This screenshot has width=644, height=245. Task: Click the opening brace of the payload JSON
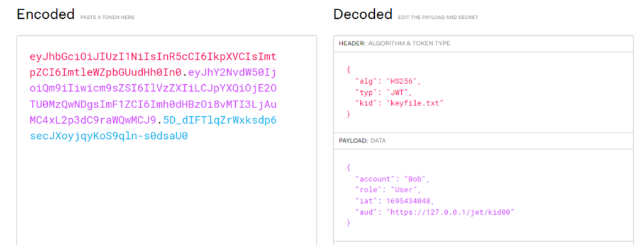click(348, 168)
